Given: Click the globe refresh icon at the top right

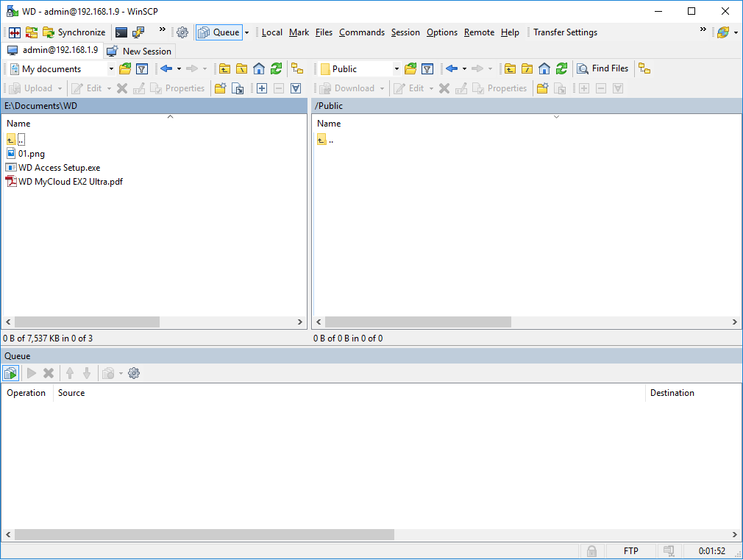Looking at the screenshot, I should tap(723, 32).
